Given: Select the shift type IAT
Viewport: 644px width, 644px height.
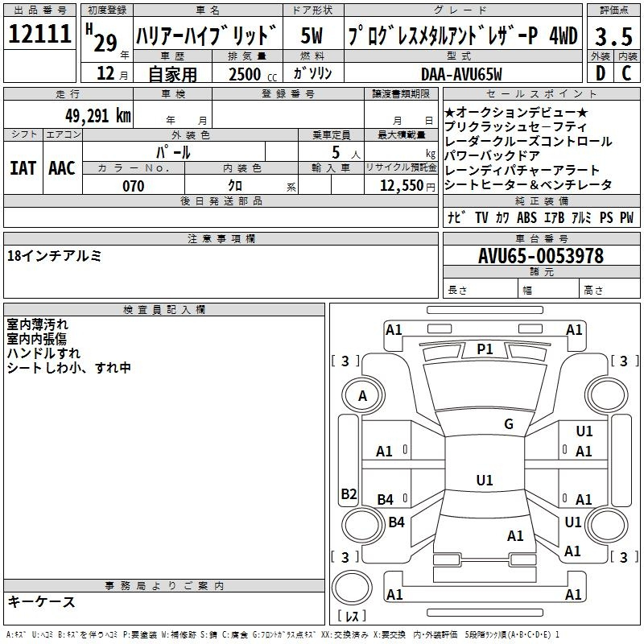Looking at the screenshot, I should point(23,168).
